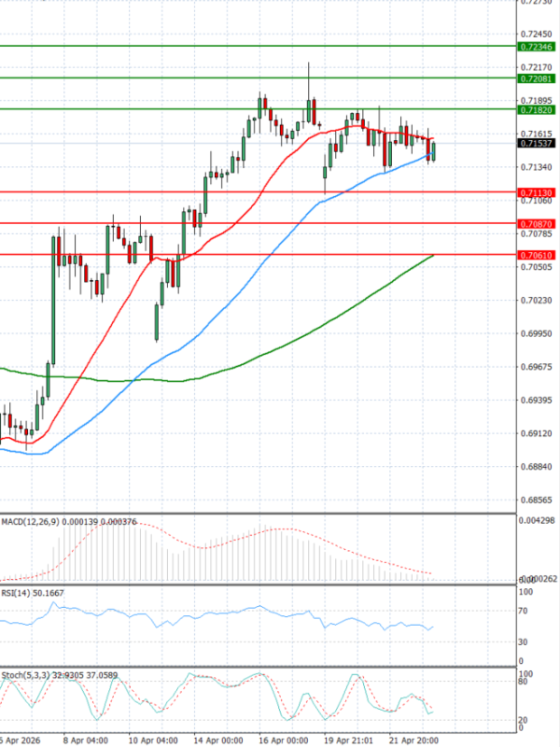The height and width of the screenshot is (747, 560).
Task: Select the 0.72081 resistance level label
Action: (x=537, y=79)
